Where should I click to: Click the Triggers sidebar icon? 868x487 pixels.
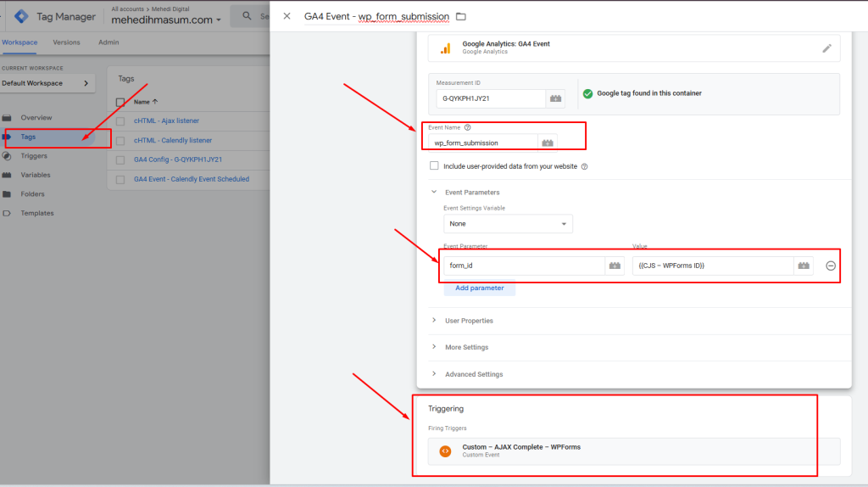pyautogui.click(x=7, y=155)
